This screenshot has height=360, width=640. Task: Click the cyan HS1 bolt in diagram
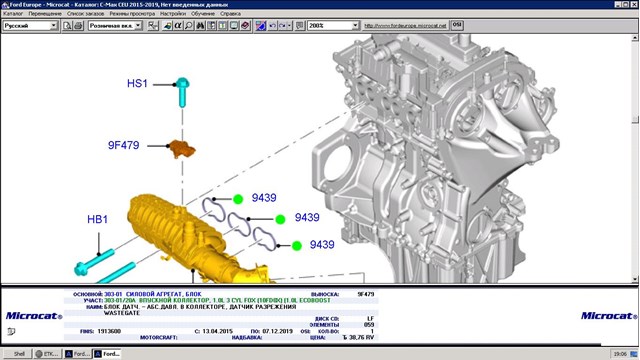tap(182, 92)
